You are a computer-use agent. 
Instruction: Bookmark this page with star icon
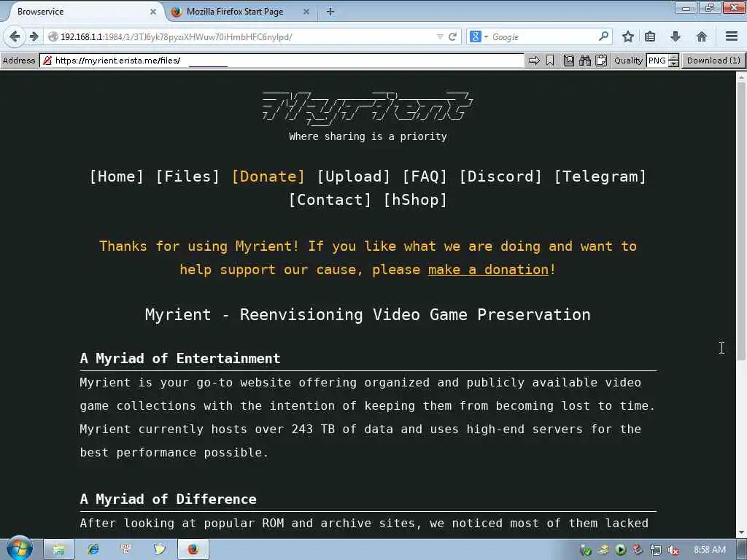[628, 36]
